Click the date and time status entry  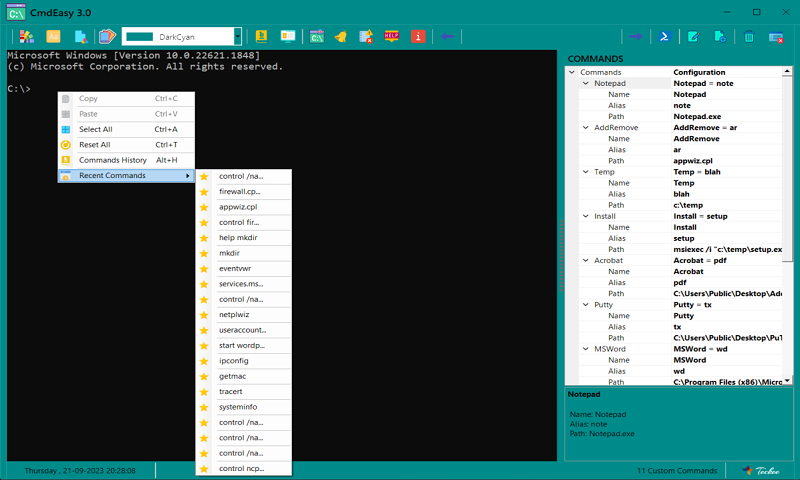[x=80, y=470]
